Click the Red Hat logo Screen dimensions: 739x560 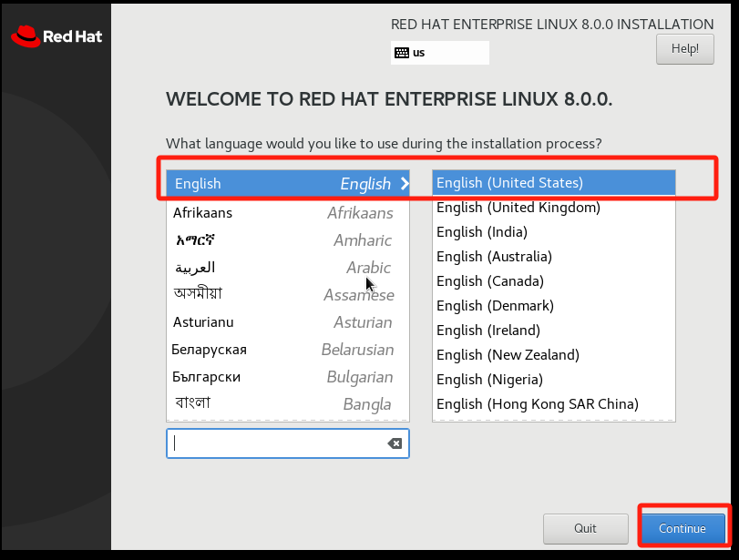(56, 36)
